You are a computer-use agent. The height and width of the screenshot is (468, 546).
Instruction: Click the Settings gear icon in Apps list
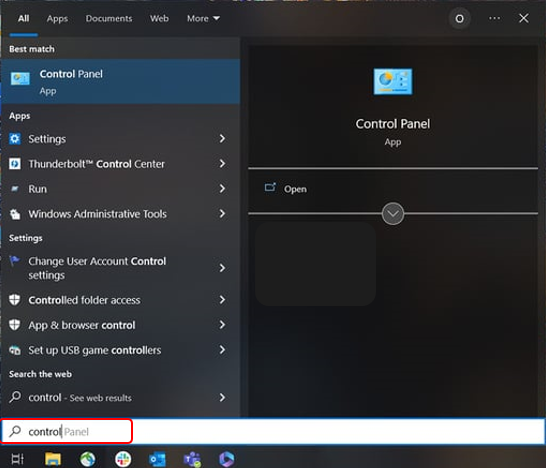coord(15,139)
